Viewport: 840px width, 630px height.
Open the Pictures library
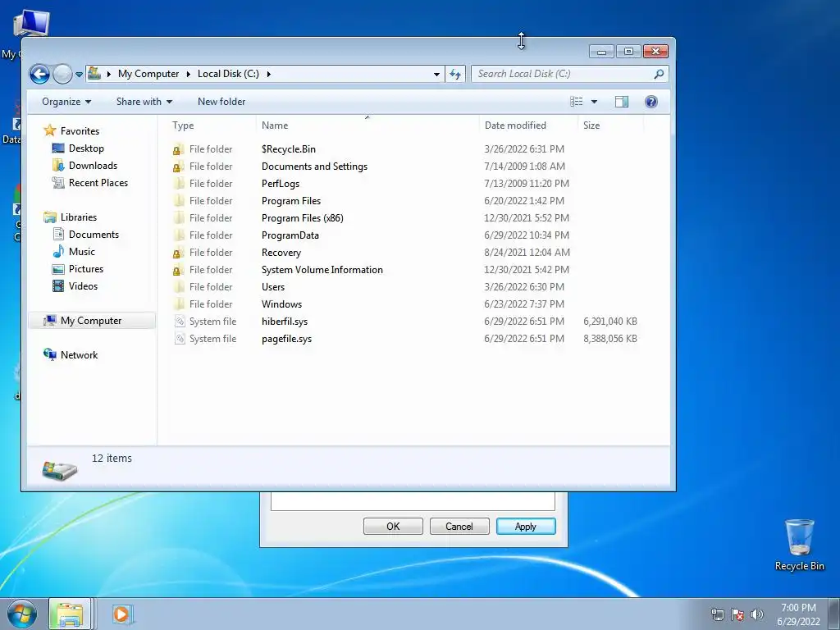85,268
